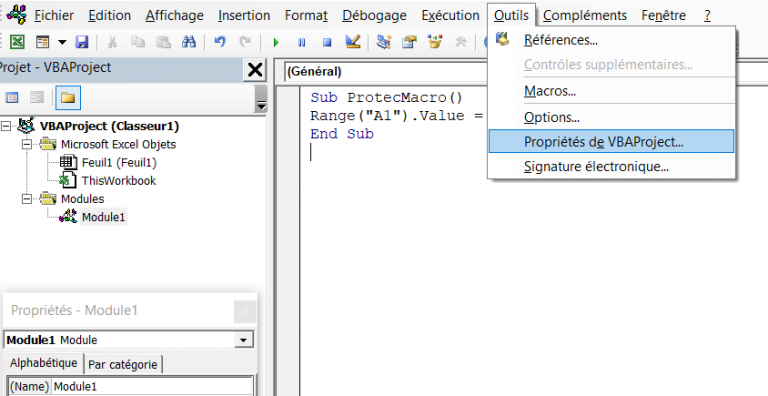
Task: Collapse the Microsoft Excel Objets folder
Action: pyautogui.click(x=27, y=145)
